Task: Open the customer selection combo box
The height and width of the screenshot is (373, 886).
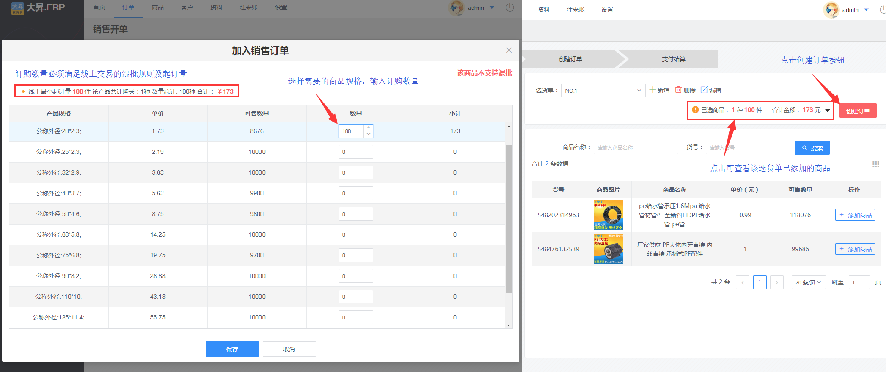Action: point(602,90)
